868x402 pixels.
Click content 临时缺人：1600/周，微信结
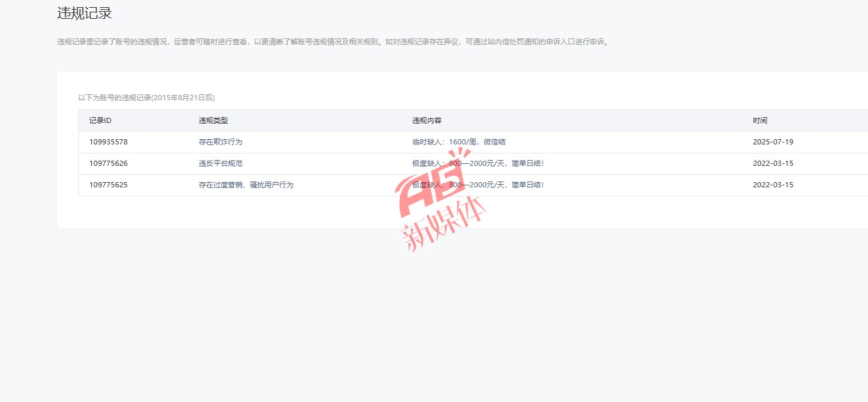click(459, 142)
